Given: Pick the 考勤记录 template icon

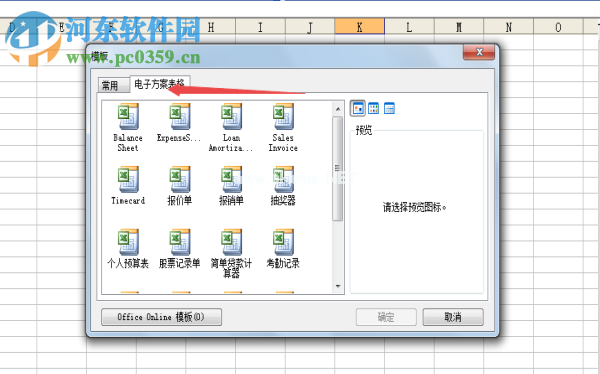Looking at the screenshot, I should pyautogui.click(x=283, y=242).
